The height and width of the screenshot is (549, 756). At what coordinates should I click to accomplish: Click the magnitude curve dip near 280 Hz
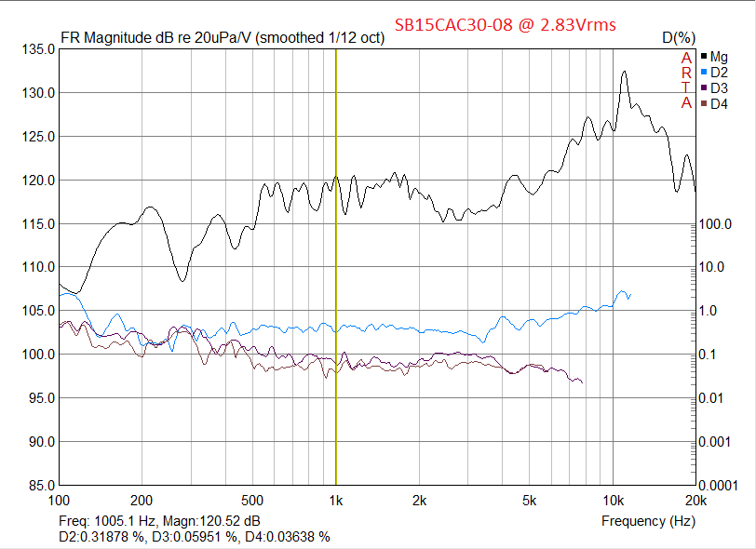[182, 280]
